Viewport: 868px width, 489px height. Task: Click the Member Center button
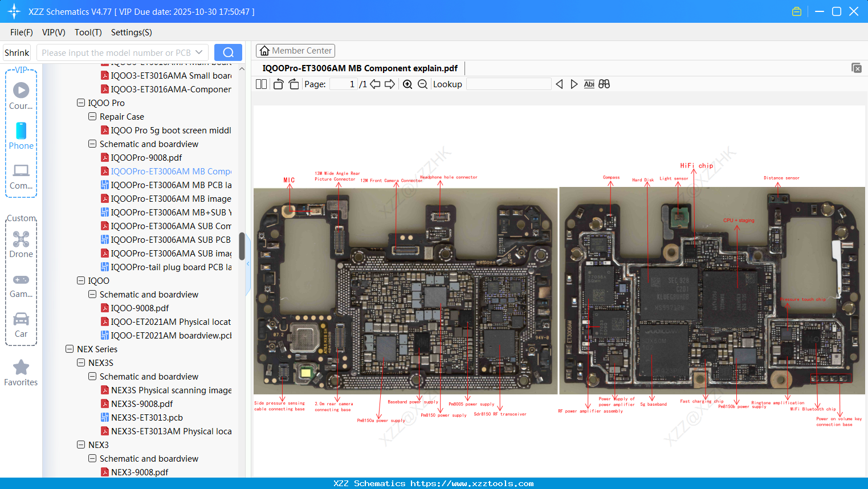click(x=295, y=50)
